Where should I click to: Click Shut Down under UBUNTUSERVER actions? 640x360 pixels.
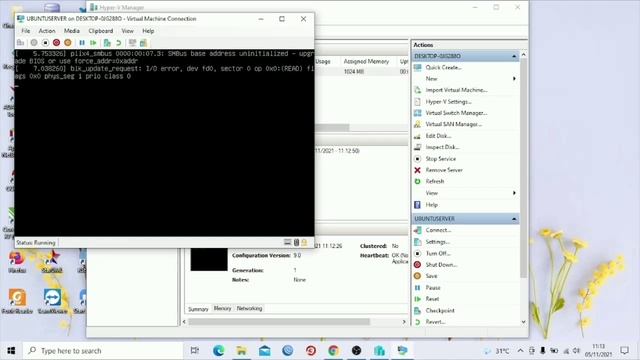coord(441,264)
